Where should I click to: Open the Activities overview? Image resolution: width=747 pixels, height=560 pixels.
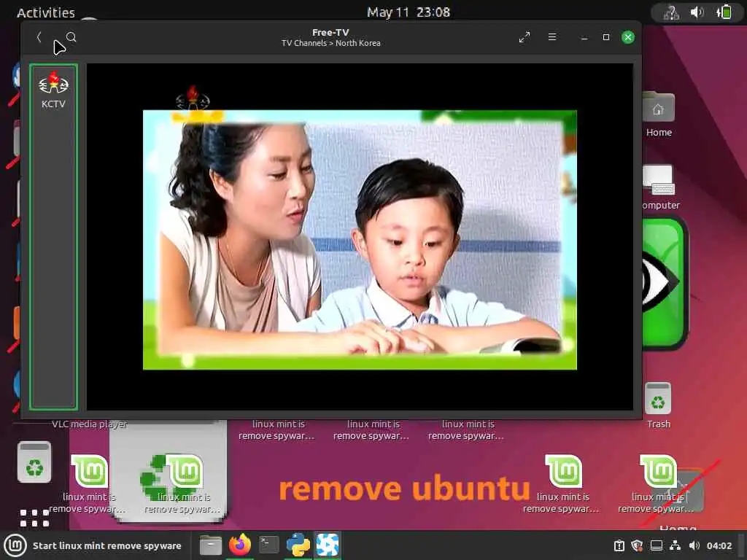point(46,12)
